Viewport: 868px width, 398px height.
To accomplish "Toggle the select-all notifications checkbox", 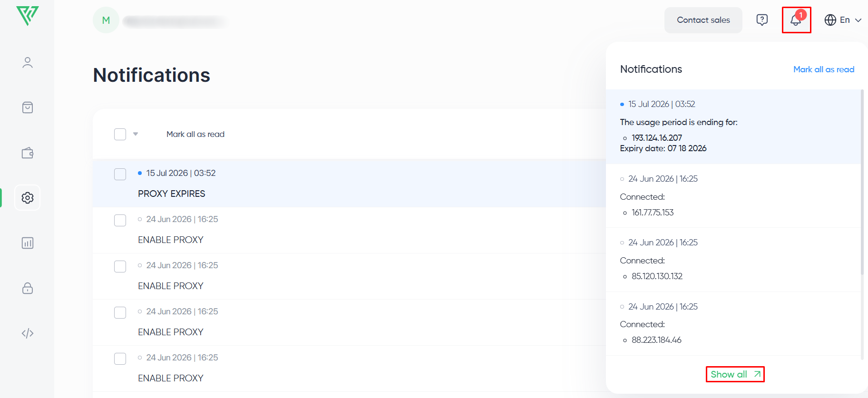I will pyautogui.click(x=120, y=134).
